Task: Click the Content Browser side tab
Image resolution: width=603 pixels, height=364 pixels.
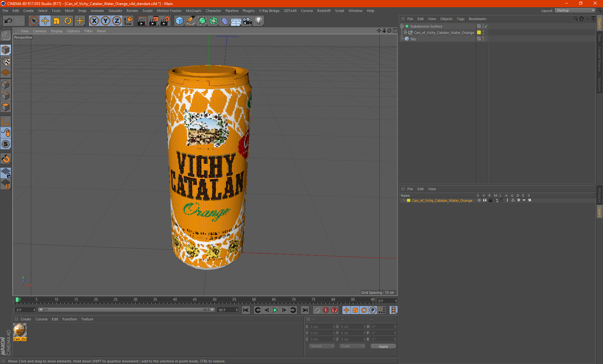Action: pyautogui.click(x=599, y=59)
